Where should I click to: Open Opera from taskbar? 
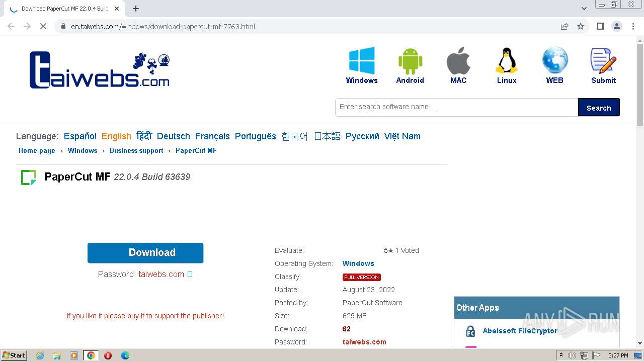click(x=108, y=355)
